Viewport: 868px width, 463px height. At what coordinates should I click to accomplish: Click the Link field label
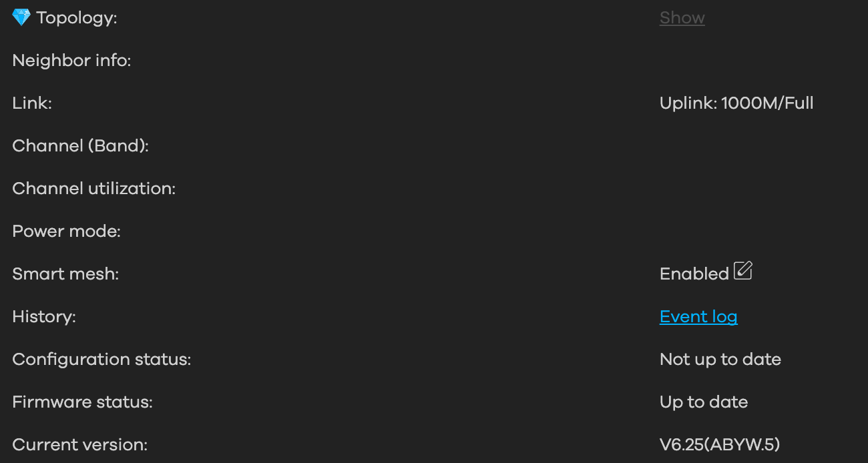click(x=32, y=103)
